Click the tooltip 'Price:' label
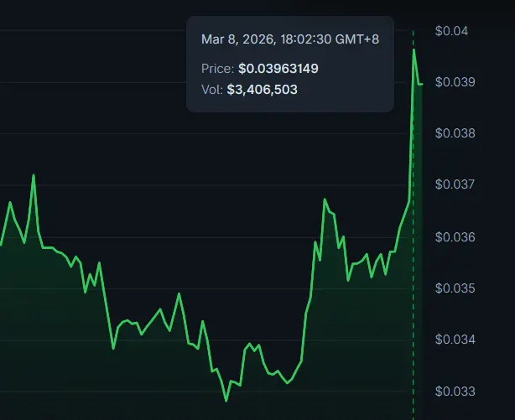 217,69
